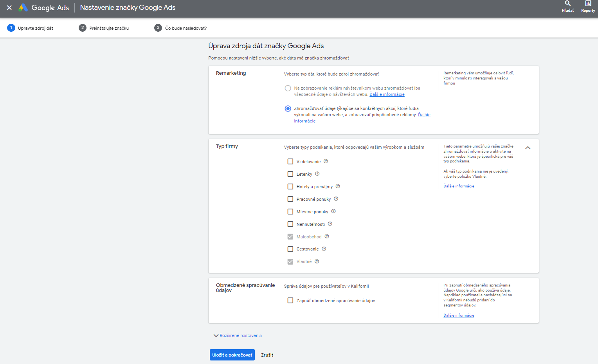Image resolution: width=598 pixels, height=364 pixels.
Task: Close the Google Ads tag setup
Action: pyautogui.click(x=9, y=7)
